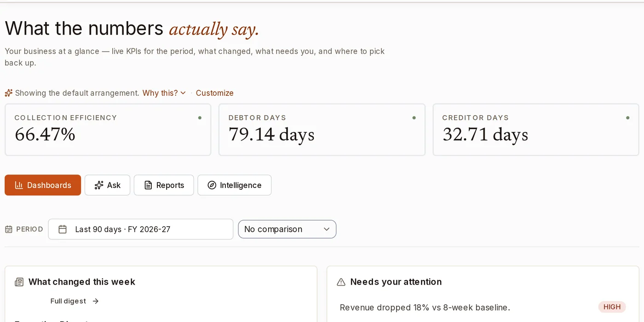
Task: Open the Creditor Days KPI card
Action: [536, 129]
